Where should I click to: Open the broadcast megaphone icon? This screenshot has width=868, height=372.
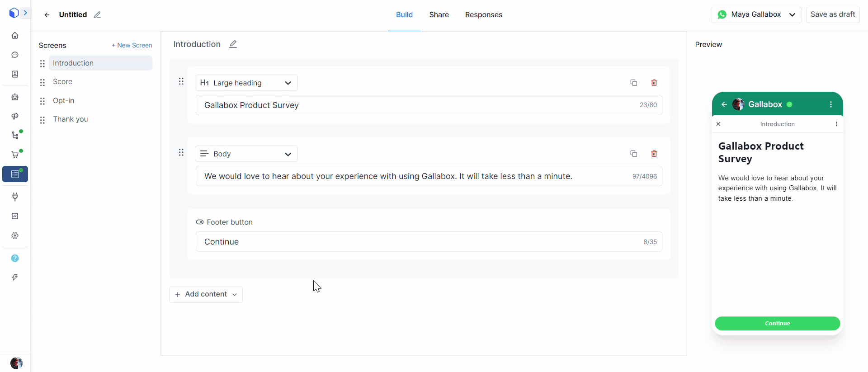click(x=15, y=116)
